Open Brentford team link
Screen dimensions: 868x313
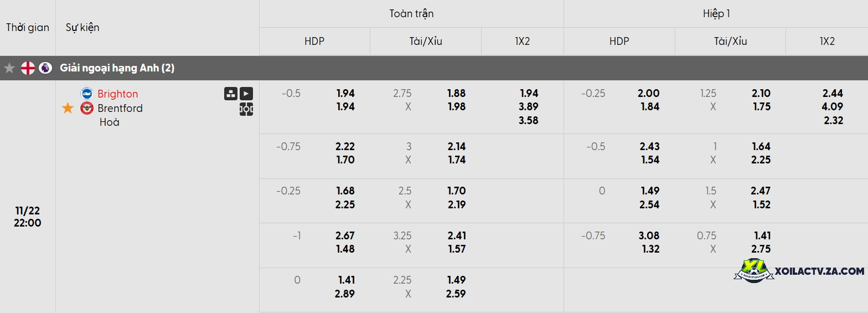click(120, 108)
